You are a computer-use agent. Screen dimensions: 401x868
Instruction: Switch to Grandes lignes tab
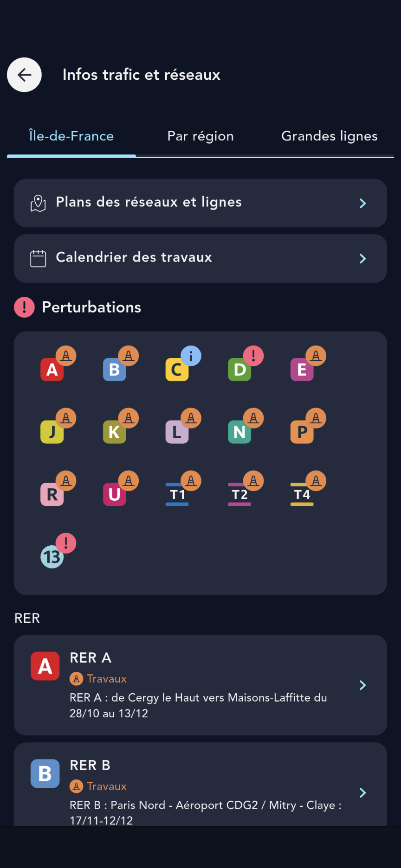329,136
